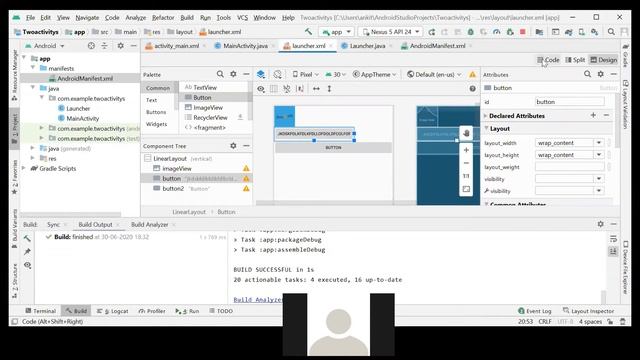Toggle expand horizontally arrows icon
Viewport: 640px width, 360px height.
coord(316,89)
